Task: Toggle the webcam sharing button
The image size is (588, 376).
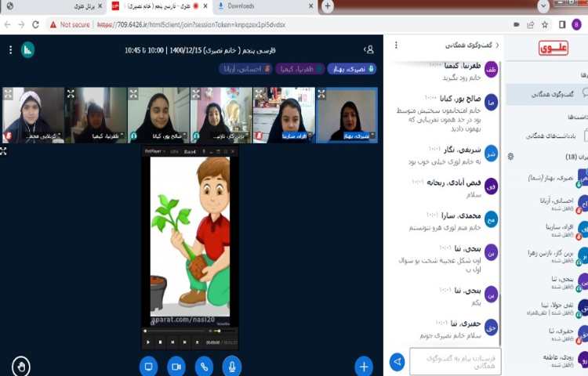Action: tap(176, 366)
